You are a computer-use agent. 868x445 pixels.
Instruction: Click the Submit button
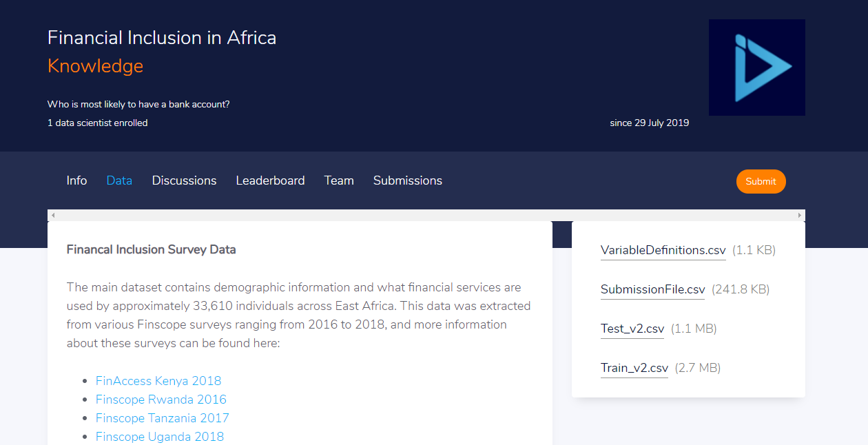point(761,181)
